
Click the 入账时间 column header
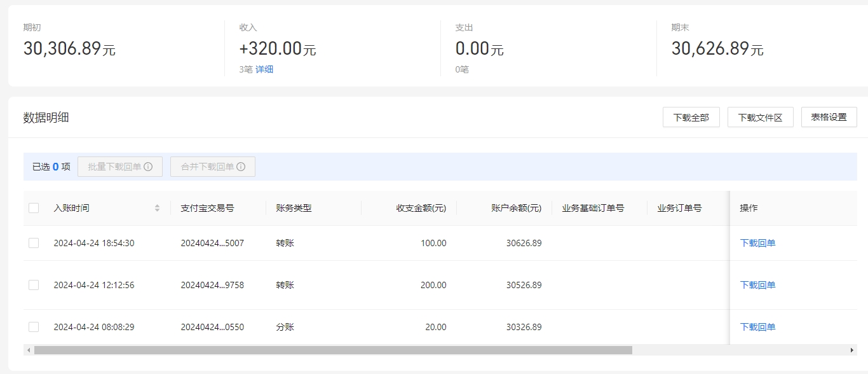coord(71,208)
